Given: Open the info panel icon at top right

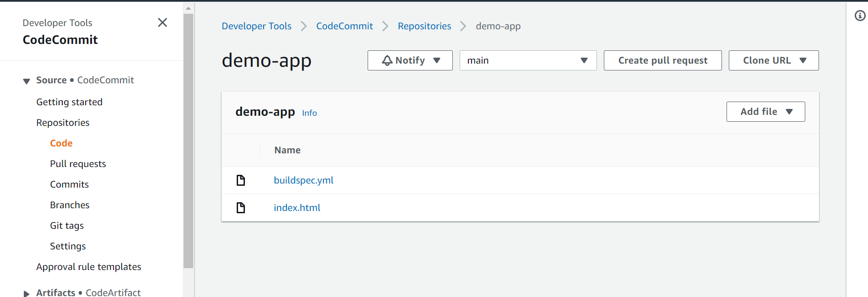Looking at the screenshot, I should 860,16.
